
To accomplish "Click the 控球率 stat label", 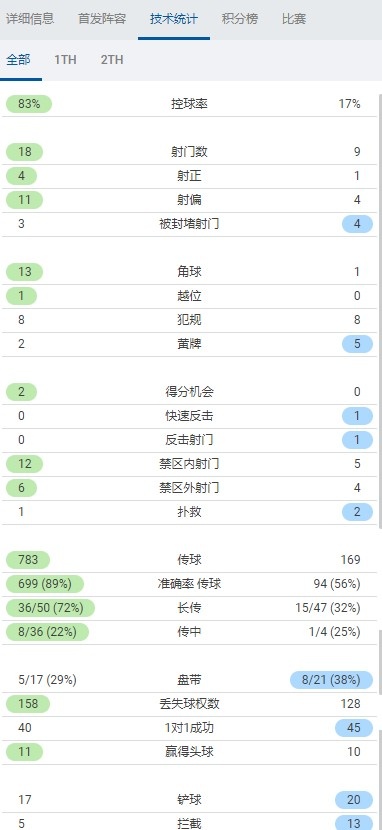I will point(189,104).
